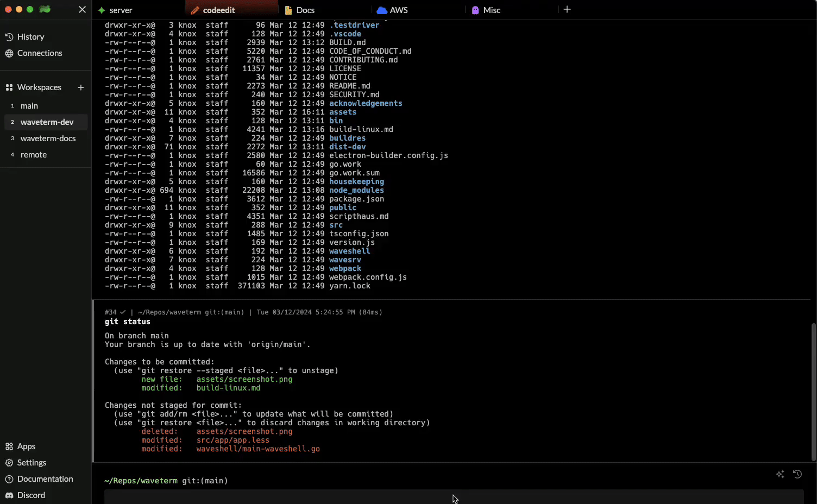Click the Discord logo icon
Image resolution: width=817 pixels, height=504 pixels.
(9, 495)
